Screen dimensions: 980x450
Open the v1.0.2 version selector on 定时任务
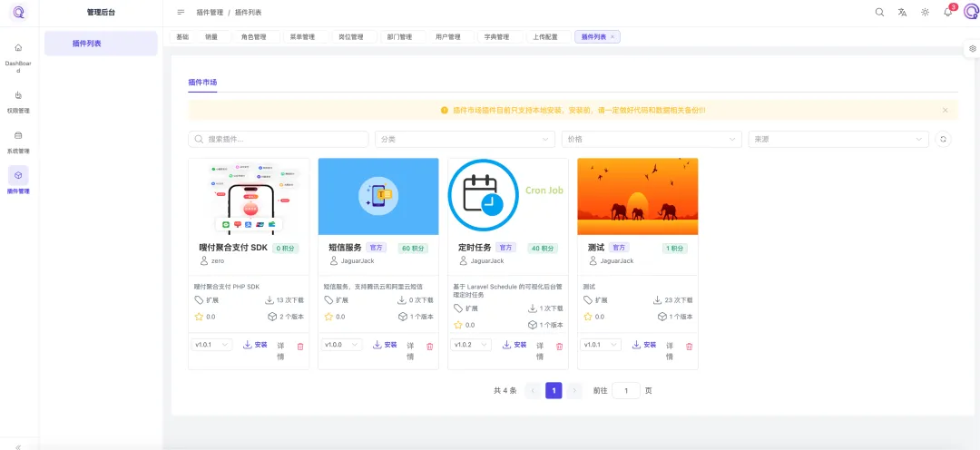pos(471,345)
